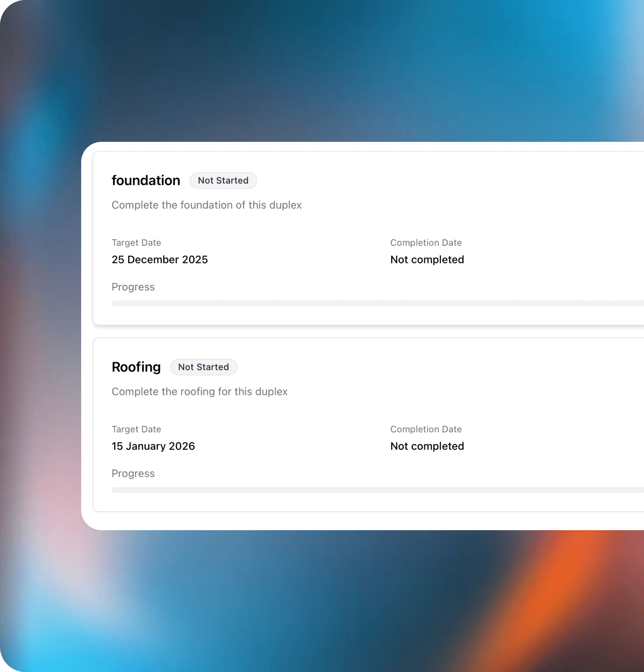Click the Completion Date label on Roofing card
Screen dimensions: 644x672
click(x=425, y=429)
